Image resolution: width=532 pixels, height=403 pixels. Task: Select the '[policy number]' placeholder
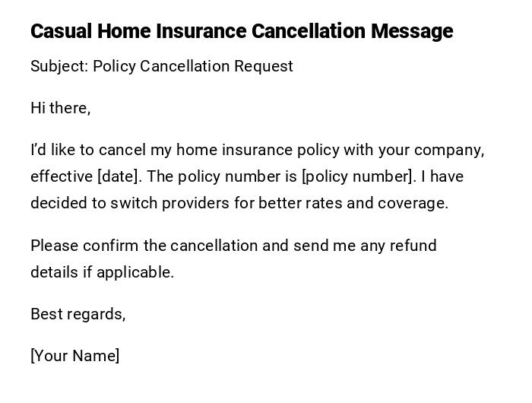359,176
